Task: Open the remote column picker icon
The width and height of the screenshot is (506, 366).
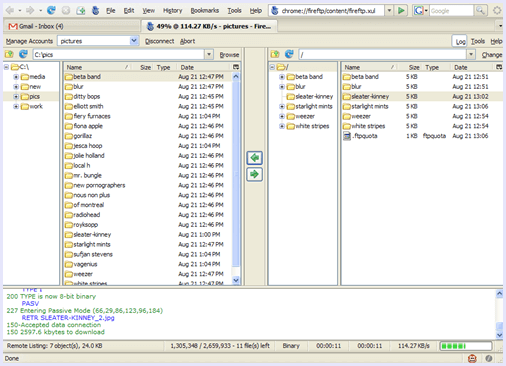Action: (499, 67)
